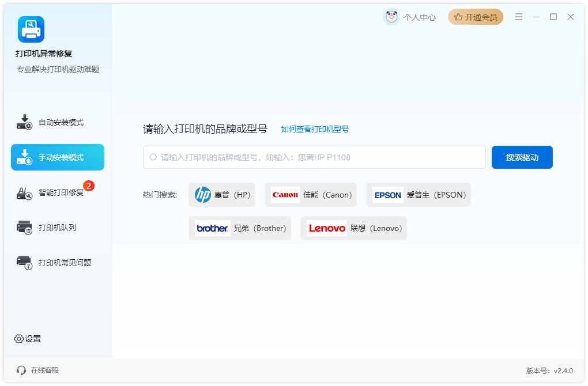Open 打印机常见问题 sidebar item
This screenshot has width=588, height=386.
[x=58, y=262]
